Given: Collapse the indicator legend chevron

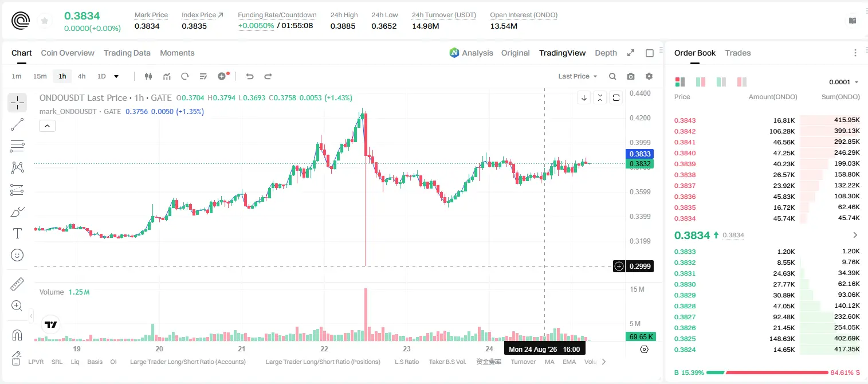Looking at the screenshot, I should (48, 126).
